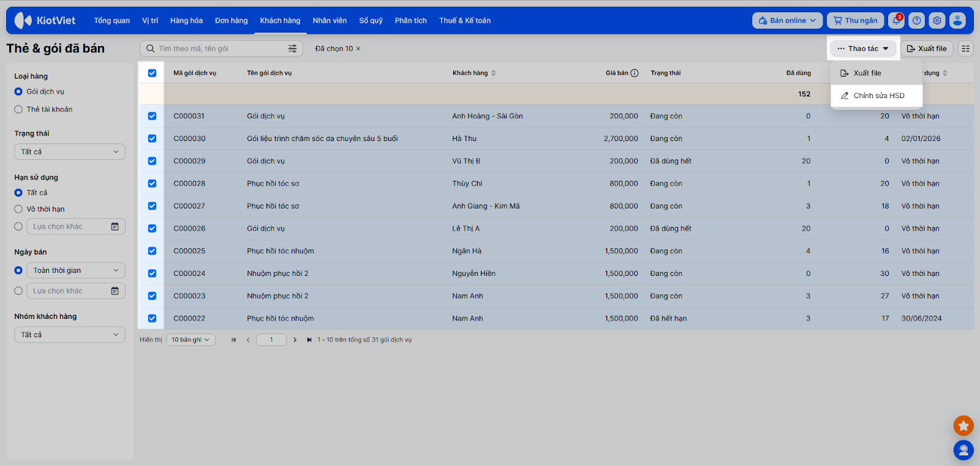
Task: Click the Thu ngân button
Action: coord(855,21)
